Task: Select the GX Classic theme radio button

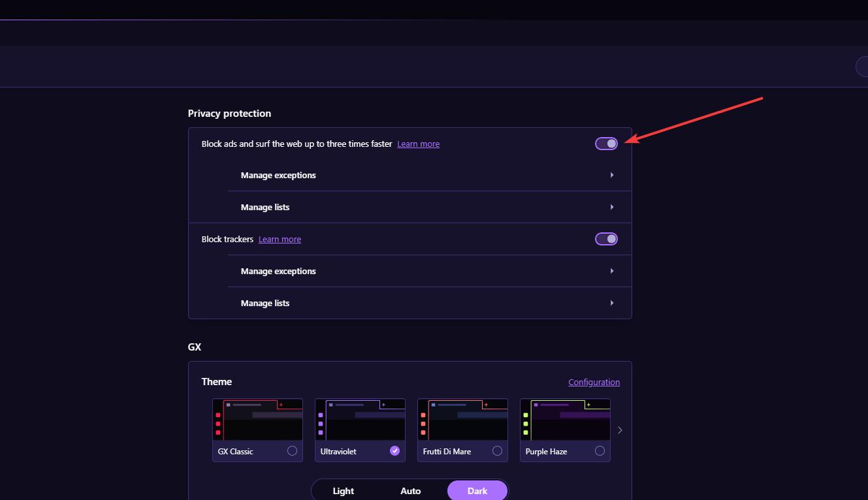Action: 292,451
